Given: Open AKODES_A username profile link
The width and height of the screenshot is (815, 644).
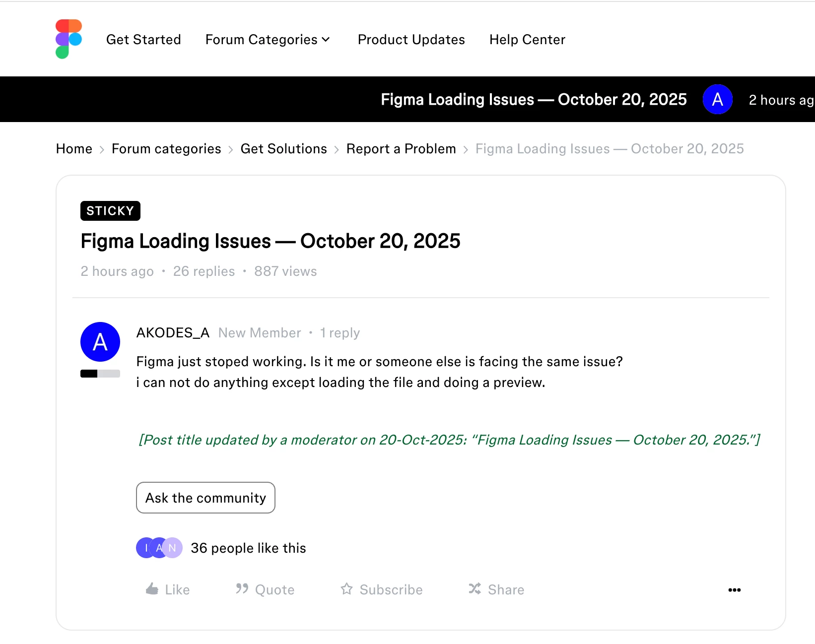Looking at the screenshot, I should pos(173,333).
